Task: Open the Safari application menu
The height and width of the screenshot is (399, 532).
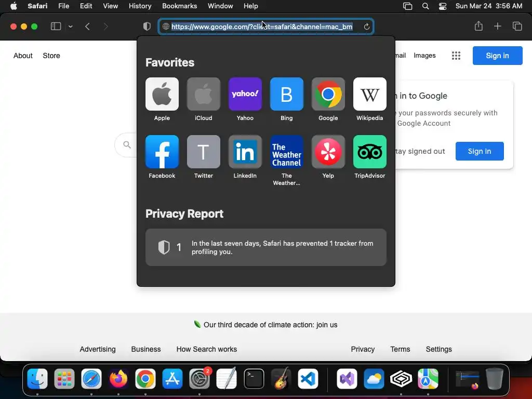Action: [37, 6]
